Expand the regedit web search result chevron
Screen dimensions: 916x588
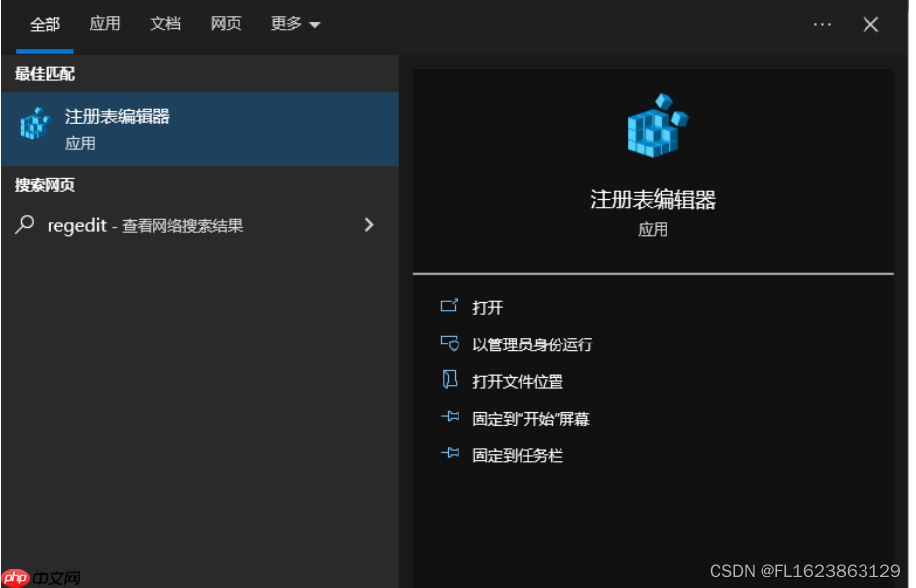368,225
